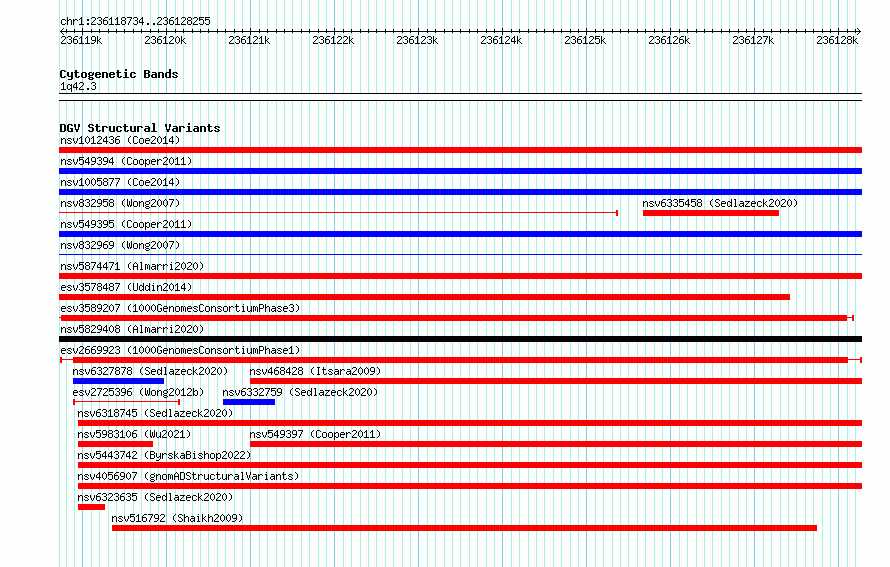Open nsv6335458 (Sedlazeck2020) label
890x567 pixels.
pos(720,203)
